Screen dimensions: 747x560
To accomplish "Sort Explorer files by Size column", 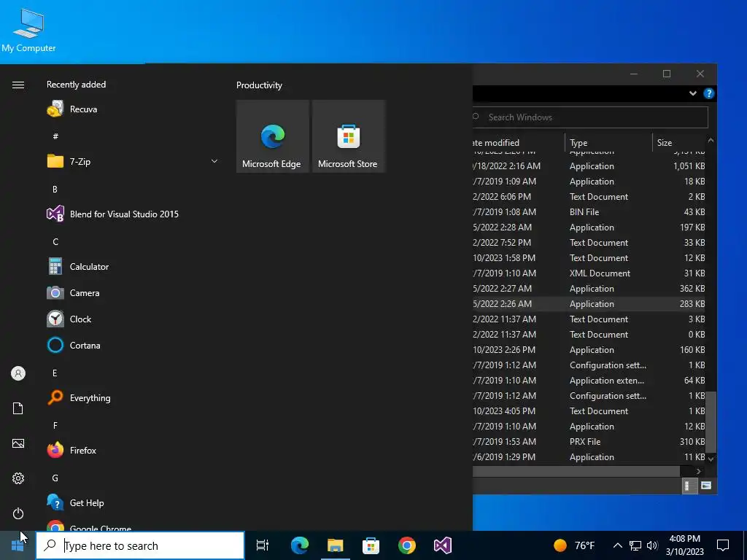I will point(679,142).
